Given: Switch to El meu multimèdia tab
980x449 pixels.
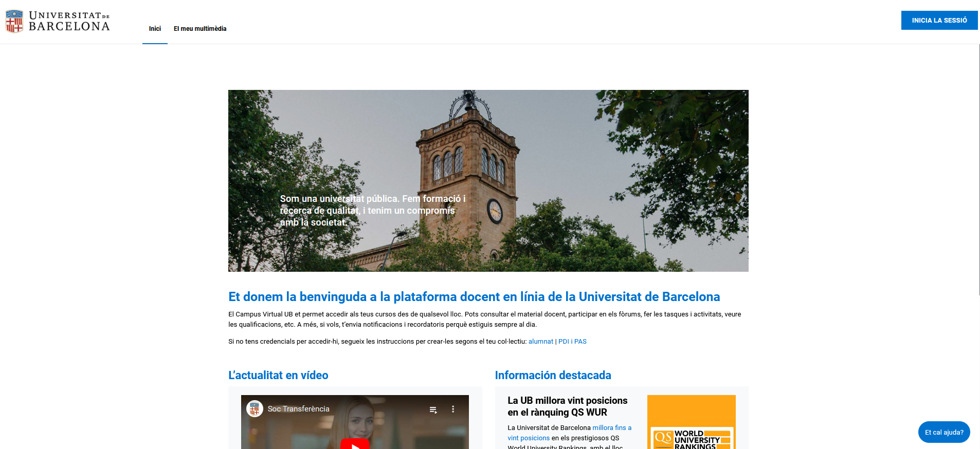Looking at the screenshot, I should click(200, 29).
